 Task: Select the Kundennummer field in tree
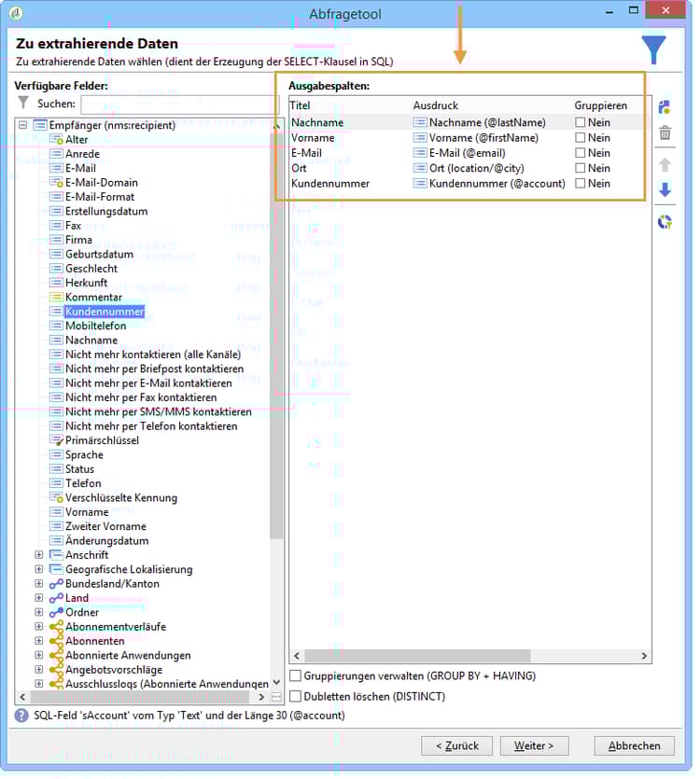[x=105, y=312]
